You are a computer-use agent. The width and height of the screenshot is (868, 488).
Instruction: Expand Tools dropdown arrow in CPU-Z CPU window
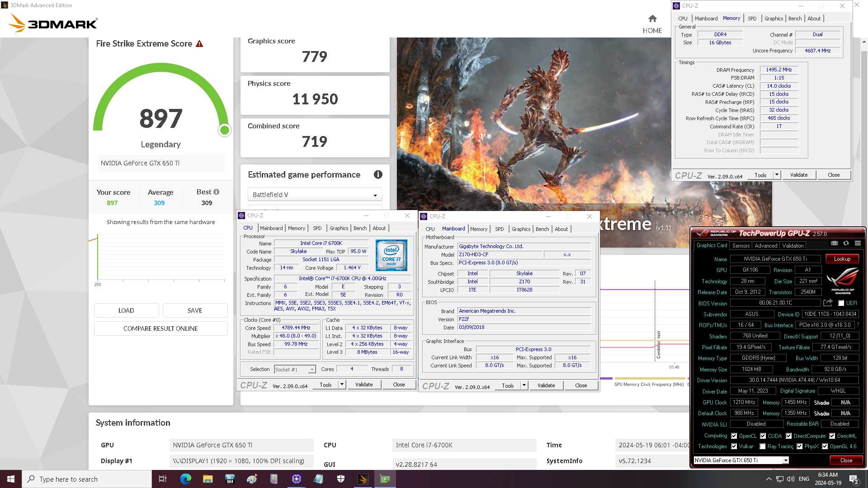pyautogui.click(x=342, y=385)
